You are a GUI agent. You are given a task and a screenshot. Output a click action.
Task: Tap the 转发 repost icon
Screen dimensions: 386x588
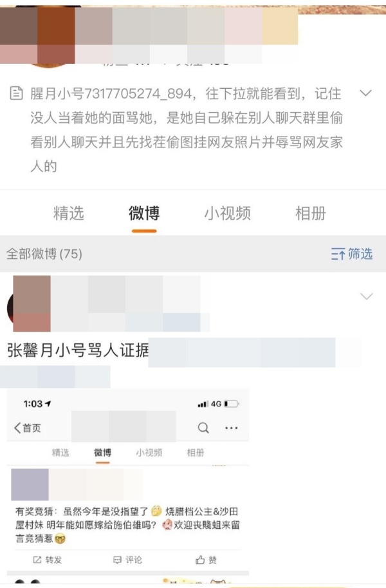pyautogui.click(x=37, y=560)
